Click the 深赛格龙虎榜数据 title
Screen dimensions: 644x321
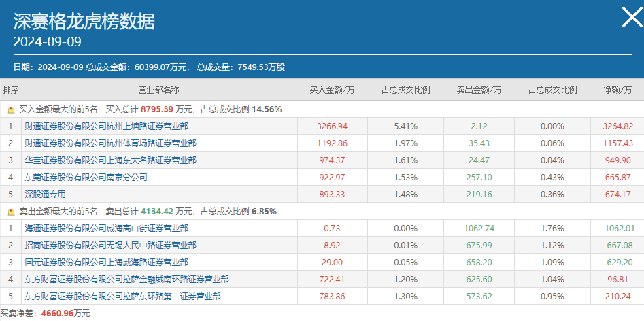tap(84, 21)
